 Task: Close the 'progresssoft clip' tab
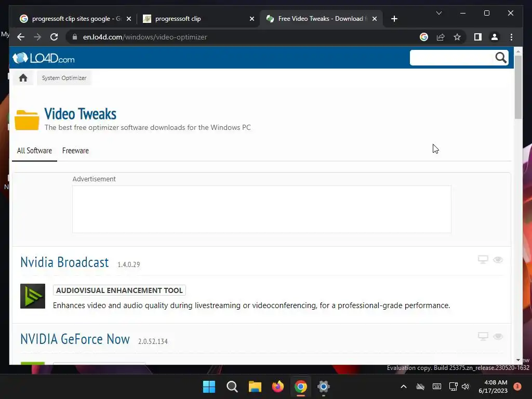(252, 19)
